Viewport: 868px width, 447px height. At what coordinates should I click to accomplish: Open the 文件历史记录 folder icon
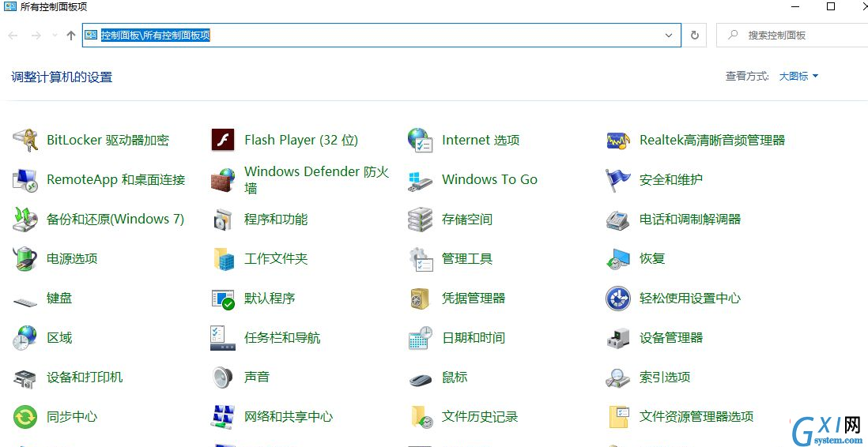click(x=422, y=417)
